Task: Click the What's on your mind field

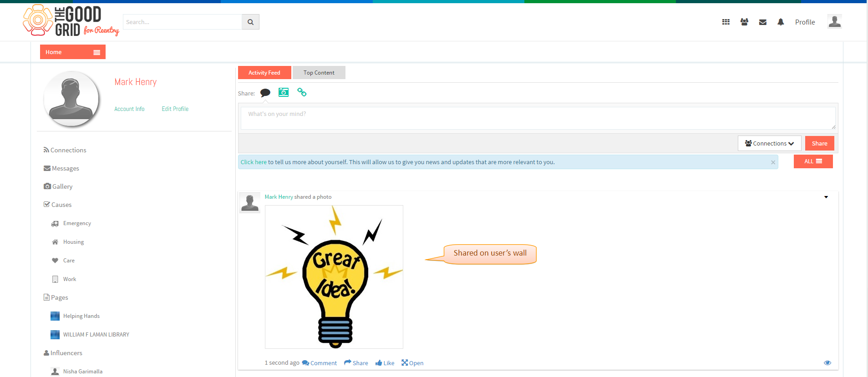Action: point(538,118)
